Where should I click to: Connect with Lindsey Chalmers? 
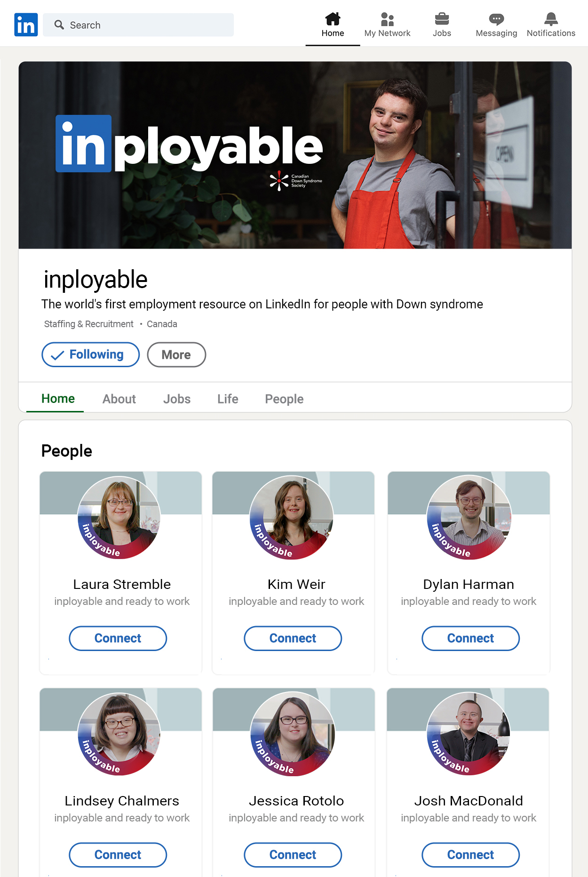click(x=118, y=855)
